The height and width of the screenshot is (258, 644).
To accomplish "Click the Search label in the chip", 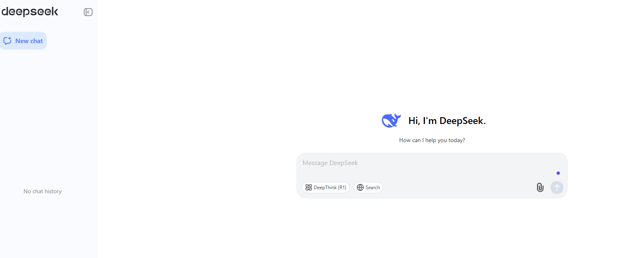I will point(373,188).
